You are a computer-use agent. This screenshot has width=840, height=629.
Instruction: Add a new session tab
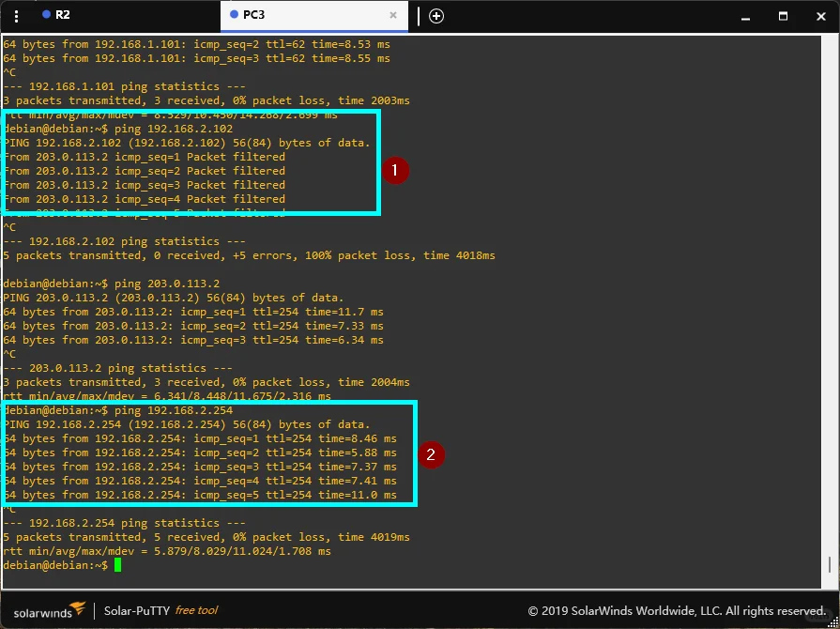tap(436, 16)
